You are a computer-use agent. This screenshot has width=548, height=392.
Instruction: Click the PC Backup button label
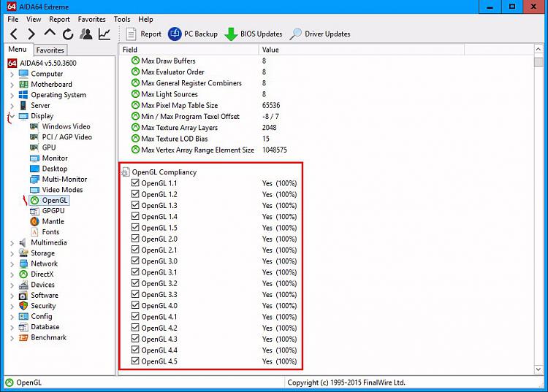pyautogui.click(x=201, y=34)
